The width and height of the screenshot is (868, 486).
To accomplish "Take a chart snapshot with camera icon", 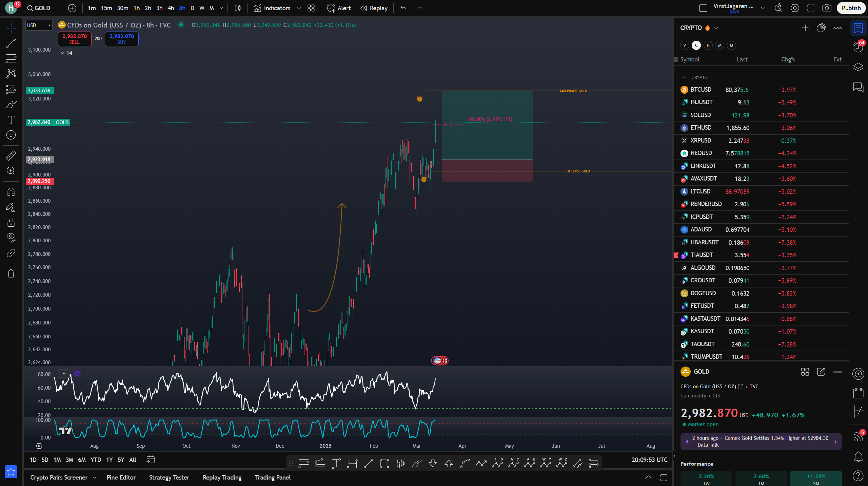I will pos(827,8).
